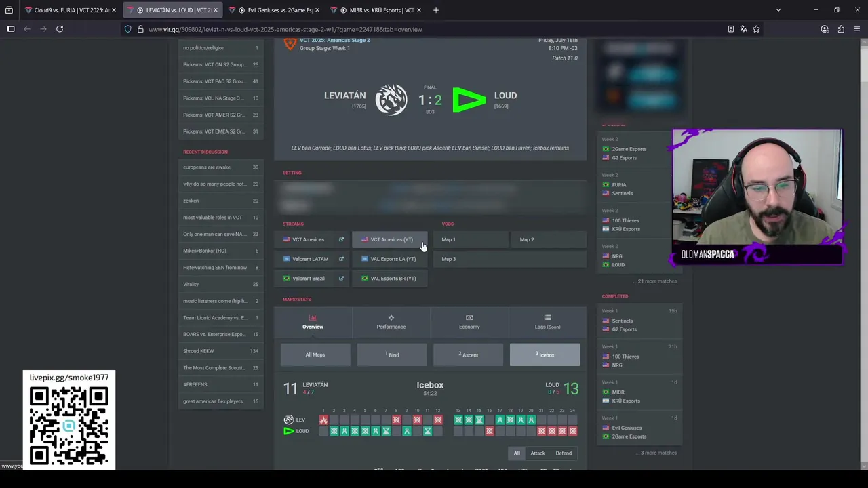Open the Map 1 VOD
The height and width of the screenshot is (488, 868).
471,239
